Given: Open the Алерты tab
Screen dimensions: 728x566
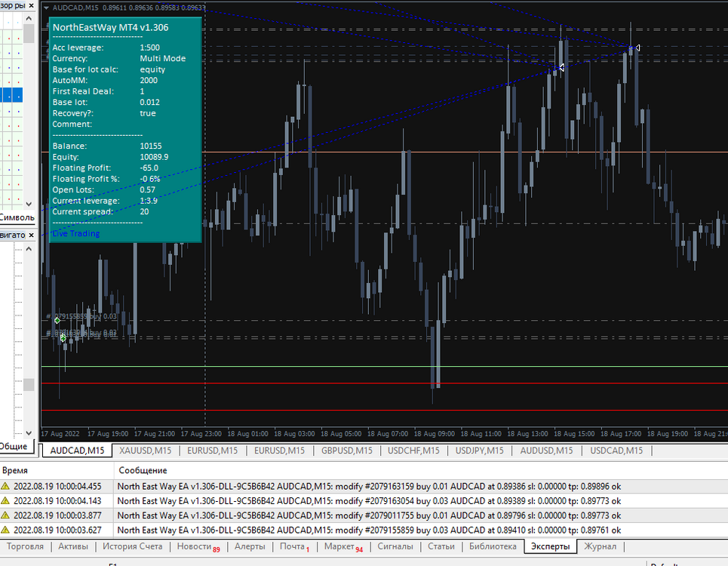Looking at the screenshot, I should coord(250,546).
